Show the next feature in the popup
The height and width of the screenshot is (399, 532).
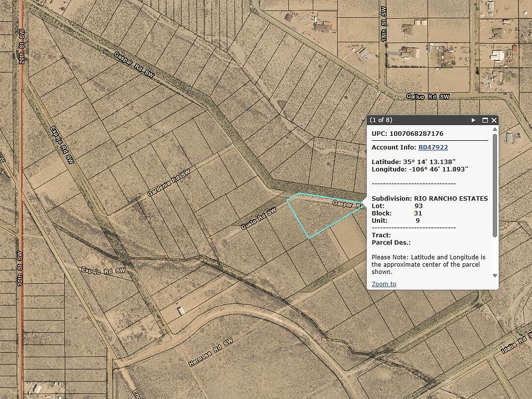coord(473,120)
